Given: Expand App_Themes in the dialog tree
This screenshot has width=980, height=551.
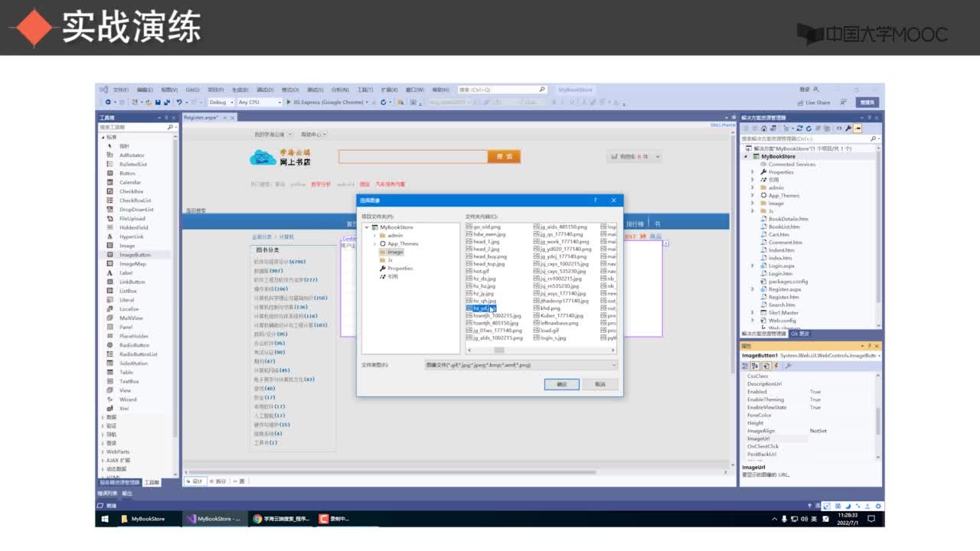Looking at the screenshot, I should tap(374, 243).
